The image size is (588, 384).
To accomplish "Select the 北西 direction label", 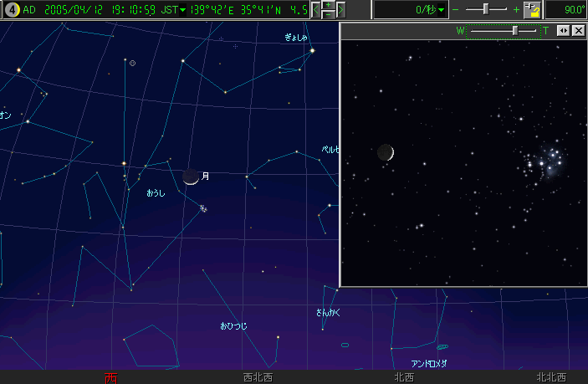I will click(404, 377).
